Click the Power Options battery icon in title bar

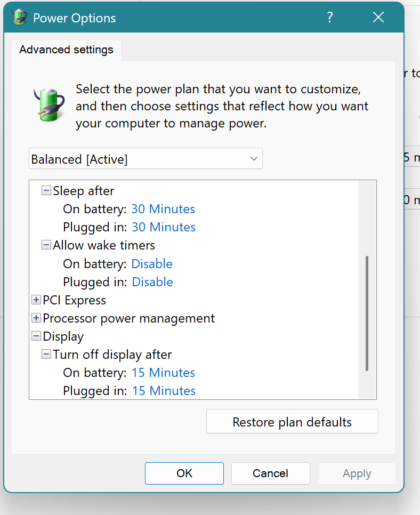point(20,17)
